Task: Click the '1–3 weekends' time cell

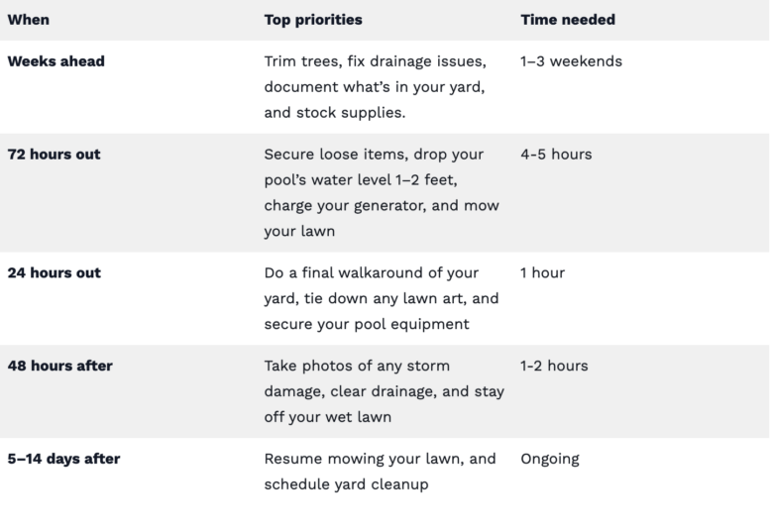Action: click(x=572, y=61)
